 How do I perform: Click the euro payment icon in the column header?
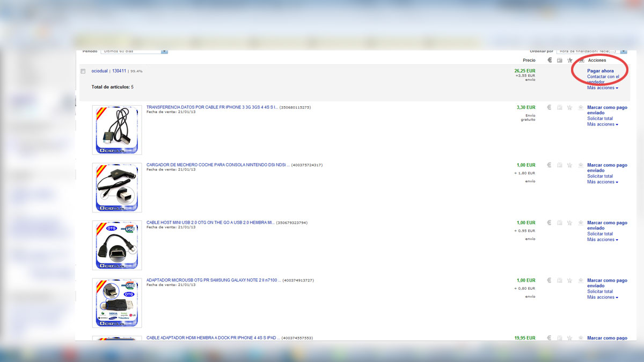pos(550,60)
